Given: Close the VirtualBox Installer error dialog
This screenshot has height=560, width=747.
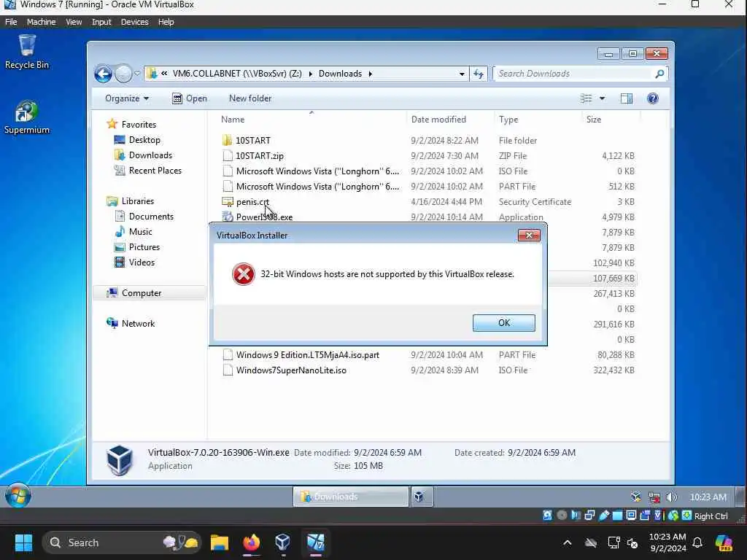Looking at the screenshot, I should click(529, 236).
